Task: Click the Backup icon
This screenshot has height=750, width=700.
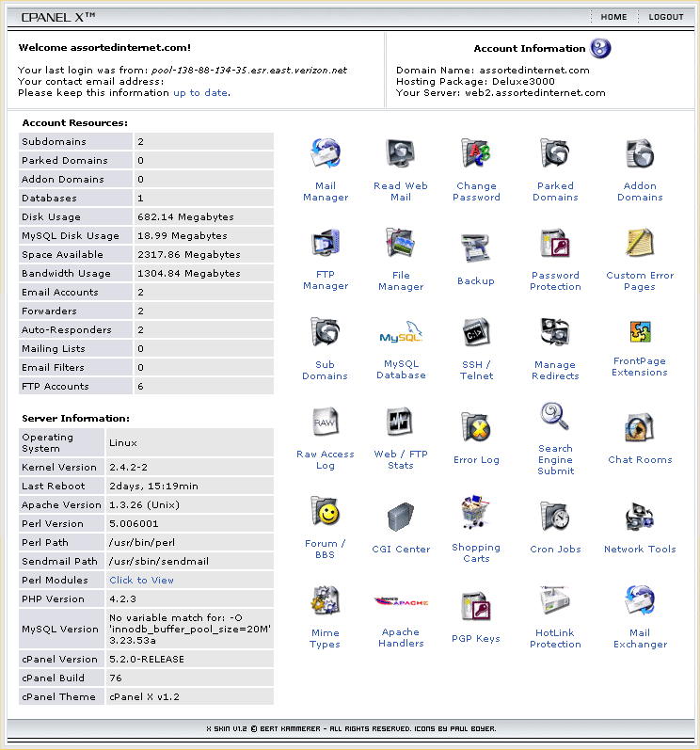Action: pos(476,248)
